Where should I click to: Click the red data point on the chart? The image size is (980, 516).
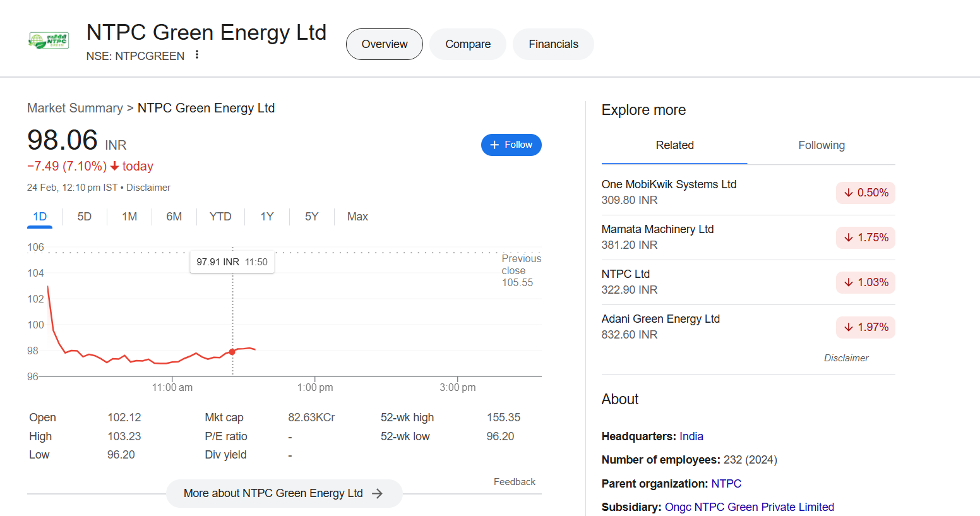click(x=232, y=352)
